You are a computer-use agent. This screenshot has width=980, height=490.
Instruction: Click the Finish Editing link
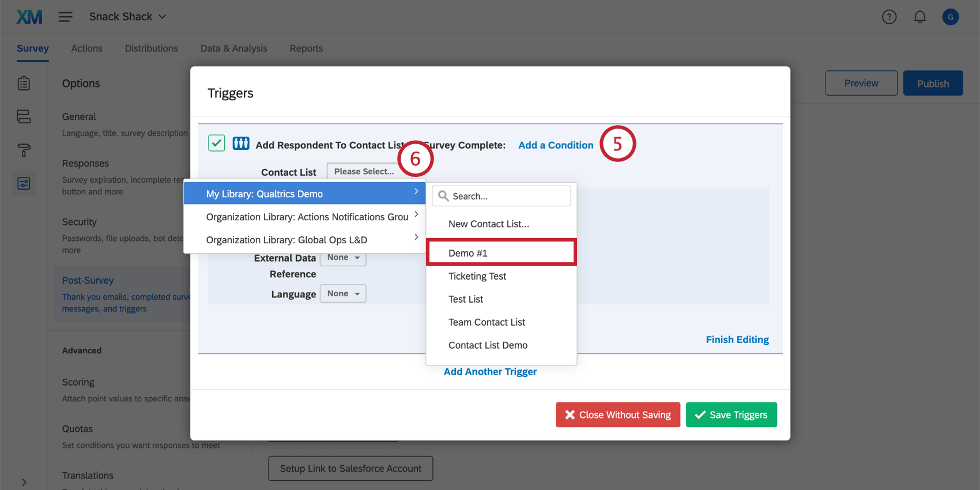point(737,340)
